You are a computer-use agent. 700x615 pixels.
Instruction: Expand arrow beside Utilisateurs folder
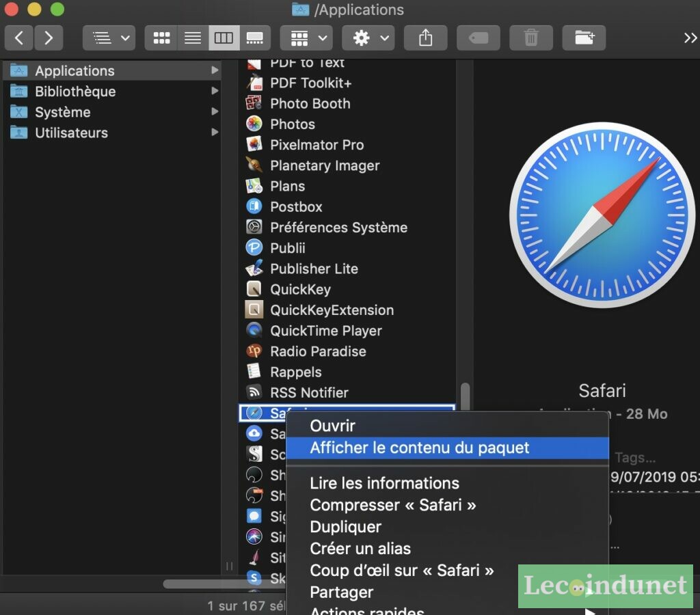click(x=215, y=132)
